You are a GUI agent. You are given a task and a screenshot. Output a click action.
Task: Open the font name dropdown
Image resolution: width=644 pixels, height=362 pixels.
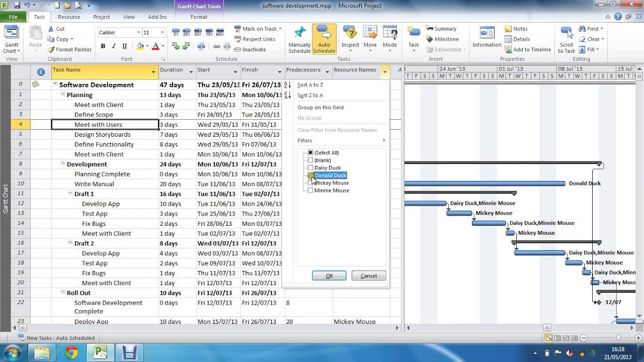(139, 33)
